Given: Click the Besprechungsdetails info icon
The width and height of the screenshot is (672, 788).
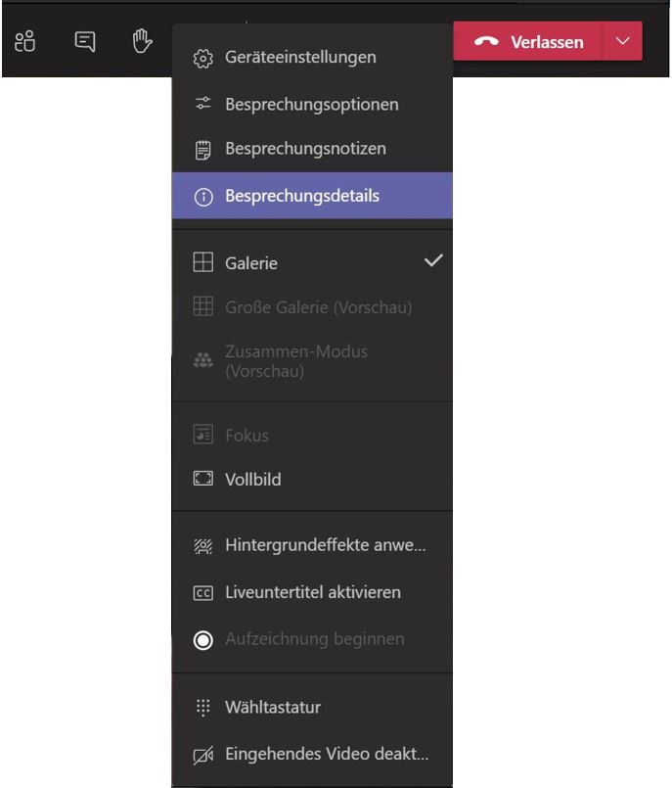Looking at the screenshot, I should (202, 197).
